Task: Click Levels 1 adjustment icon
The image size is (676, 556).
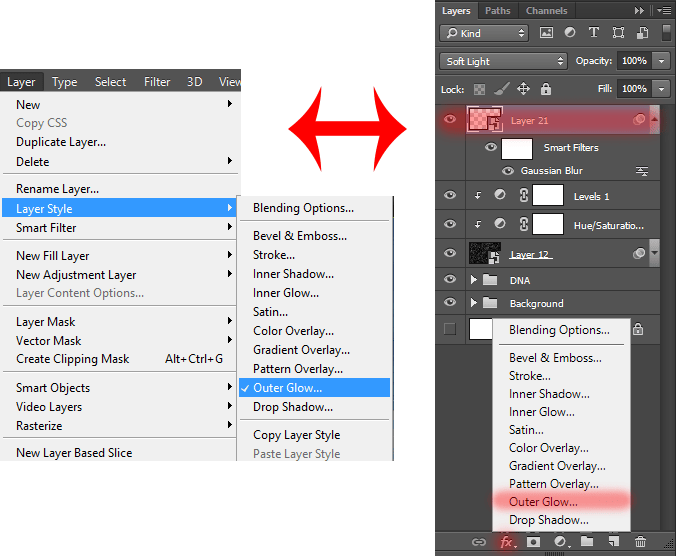Action: (500, 195)
